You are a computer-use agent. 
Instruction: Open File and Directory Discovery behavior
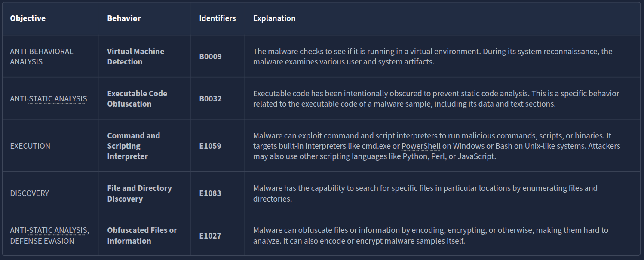[139, 193]
